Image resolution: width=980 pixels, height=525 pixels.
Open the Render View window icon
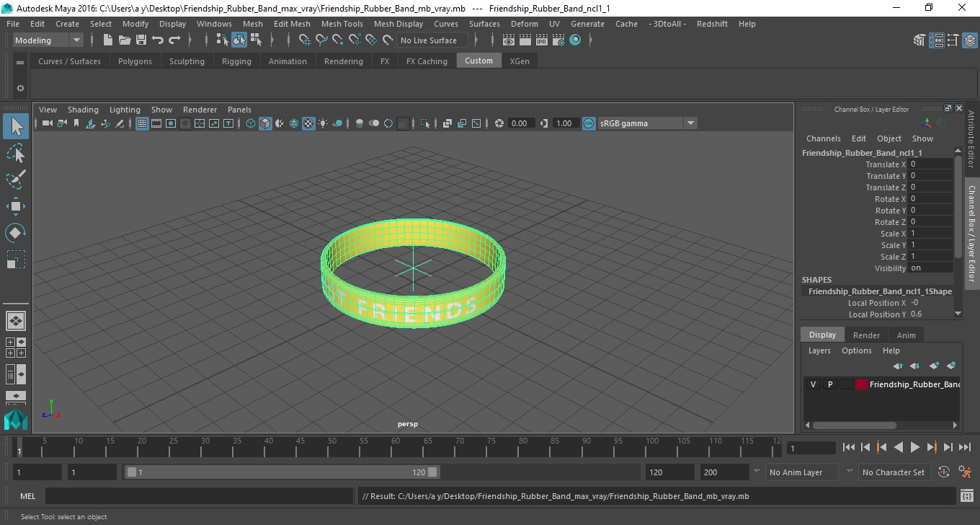(509, 40)
